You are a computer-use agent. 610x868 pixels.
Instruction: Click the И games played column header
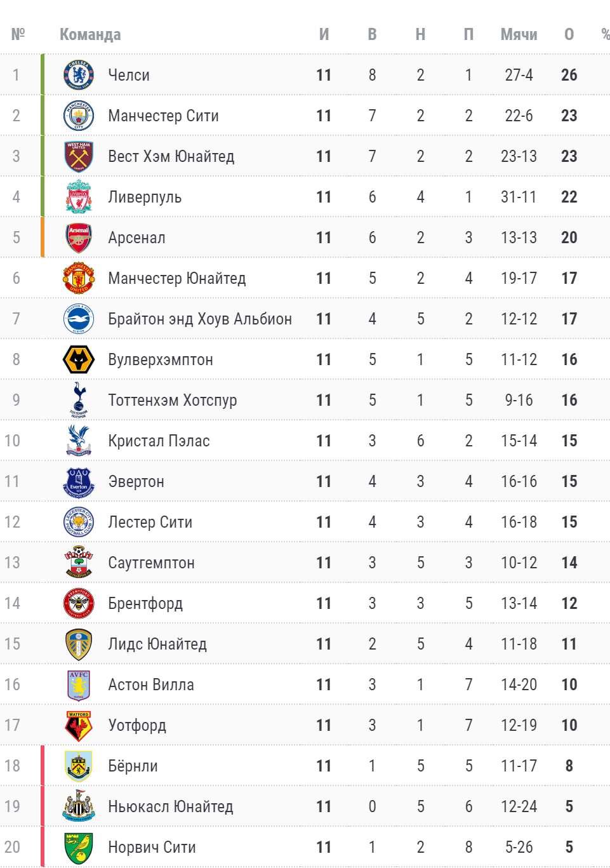pyautogui.click(x=324, y=34)
